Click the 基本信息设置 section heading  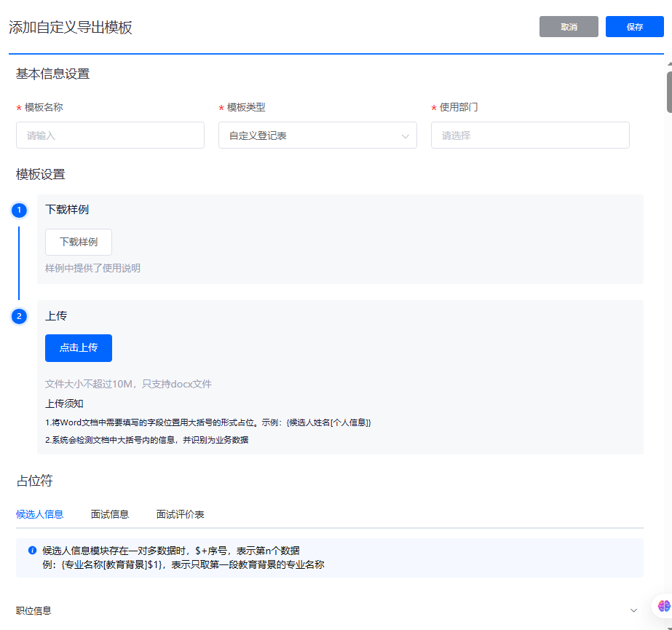click(x=52, y=74)
